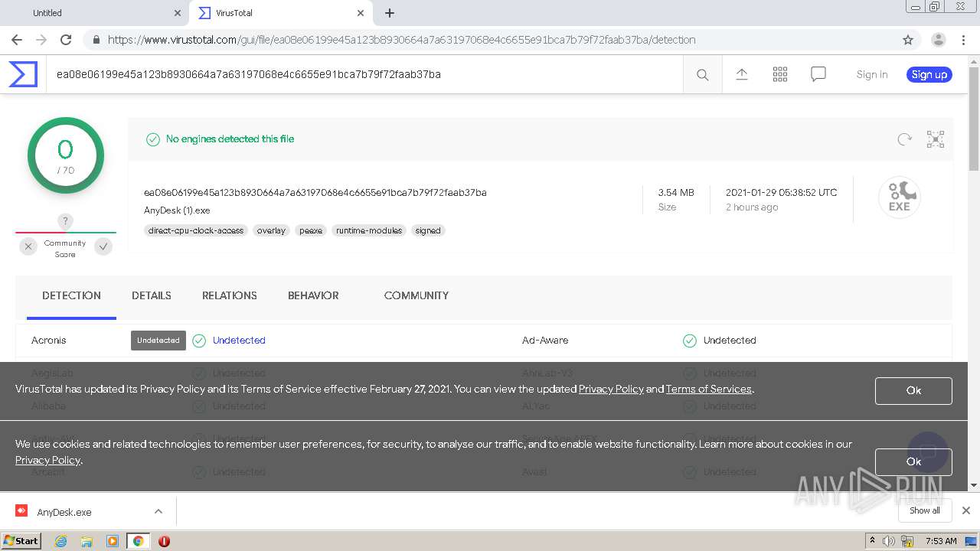The width and height of the screenshot is (980, 551).
Task: Click the browser back arrow
Action: (17, 40)
